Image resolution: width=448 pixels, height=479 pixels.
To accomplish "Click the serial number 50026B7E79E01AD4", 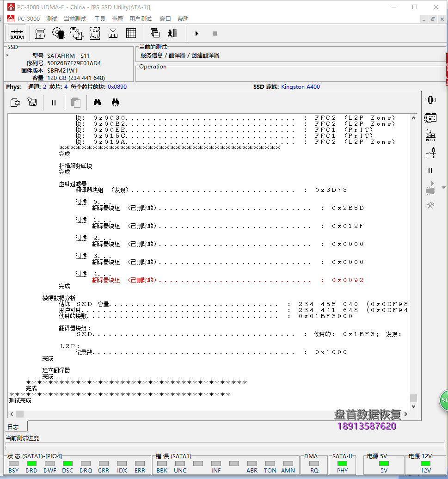I will click(74, 63).
